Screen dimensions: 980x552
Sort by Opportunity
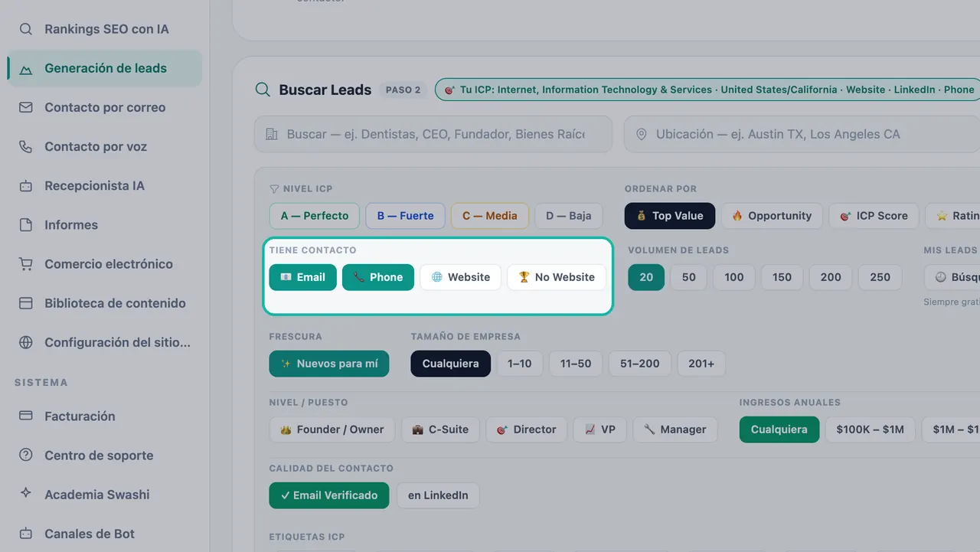(x=772, y=216)
